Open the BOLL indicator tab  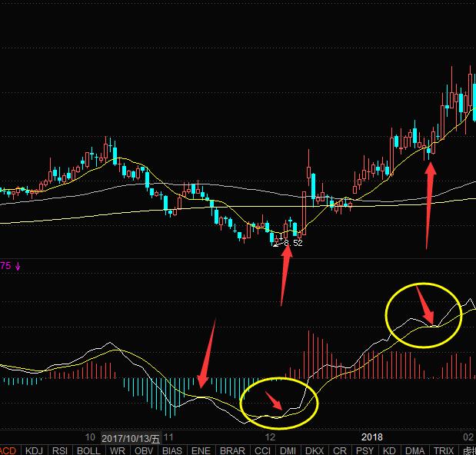pyautogui.click(x=88, y=450)
